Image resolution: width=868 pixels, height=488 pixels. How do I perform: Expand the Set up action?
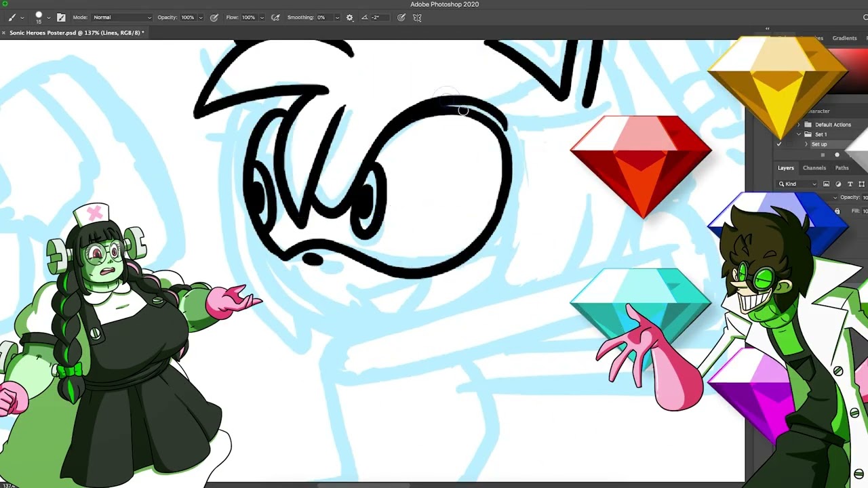pos(806,144)
